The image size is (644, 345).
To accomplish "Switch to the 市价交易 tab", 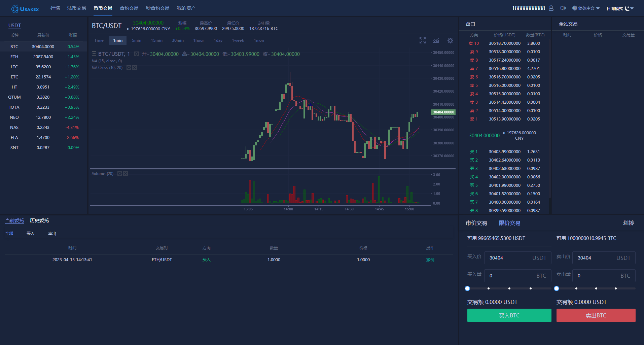I will pos(476,223).
